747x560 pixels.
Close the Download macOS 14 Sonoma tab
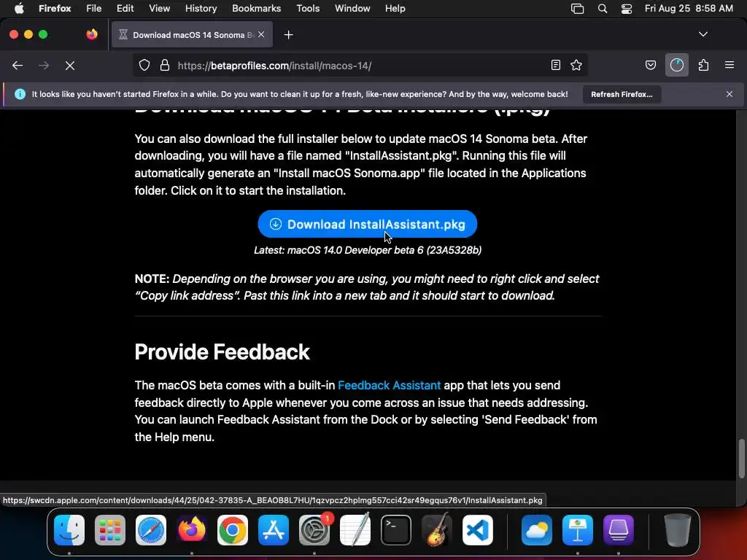pos(261,34)
